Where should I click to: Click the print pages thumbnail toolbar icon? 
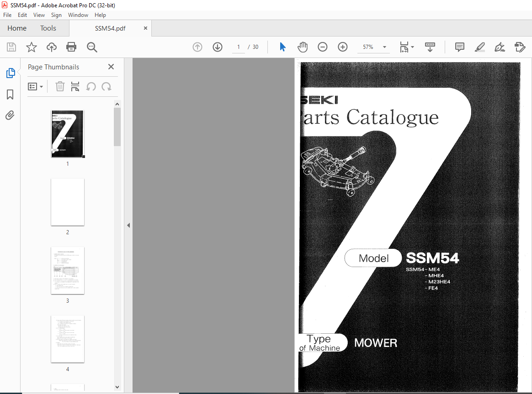click(x=75, y=87)
